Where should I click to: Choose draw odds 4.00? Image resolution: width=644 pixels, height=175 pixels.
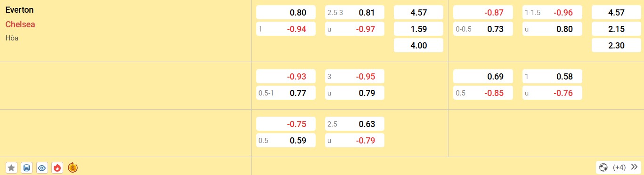click(x=418, y=46)
